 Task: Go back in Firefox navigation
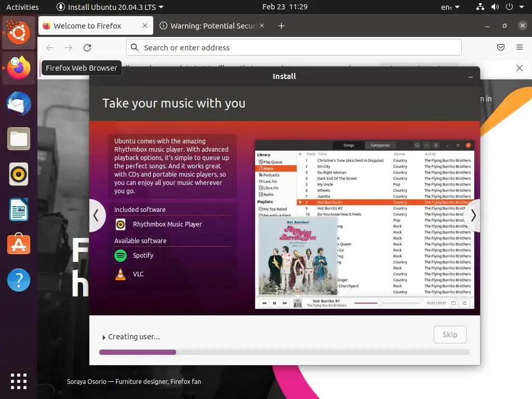(50, 47)
